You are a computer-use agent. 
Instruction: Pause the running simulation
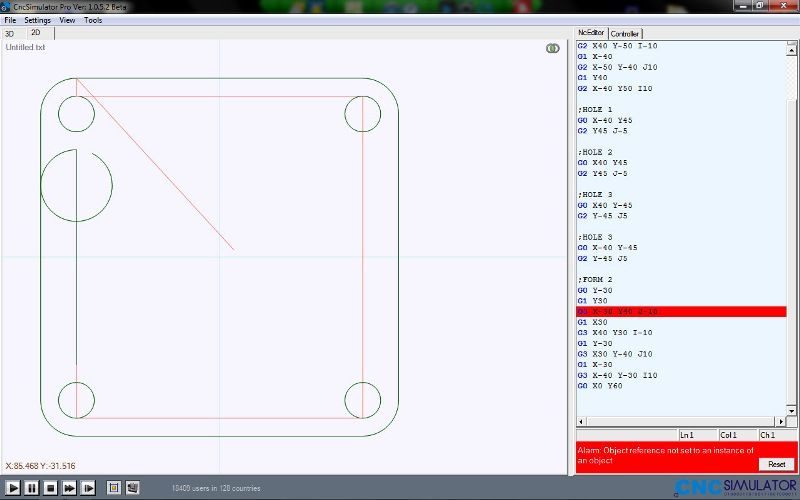(32, 488)
